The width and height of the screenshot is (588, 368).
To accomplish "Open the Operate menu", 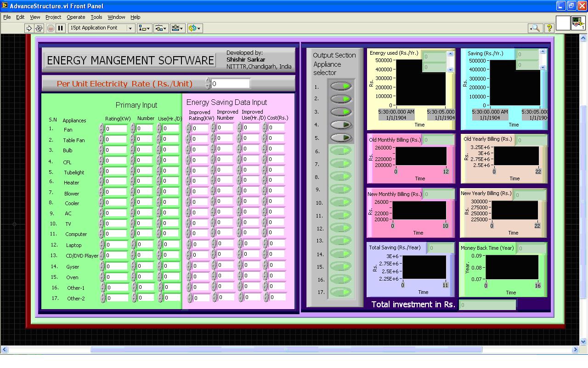I will pyautogui.click(x=76, y=17).
